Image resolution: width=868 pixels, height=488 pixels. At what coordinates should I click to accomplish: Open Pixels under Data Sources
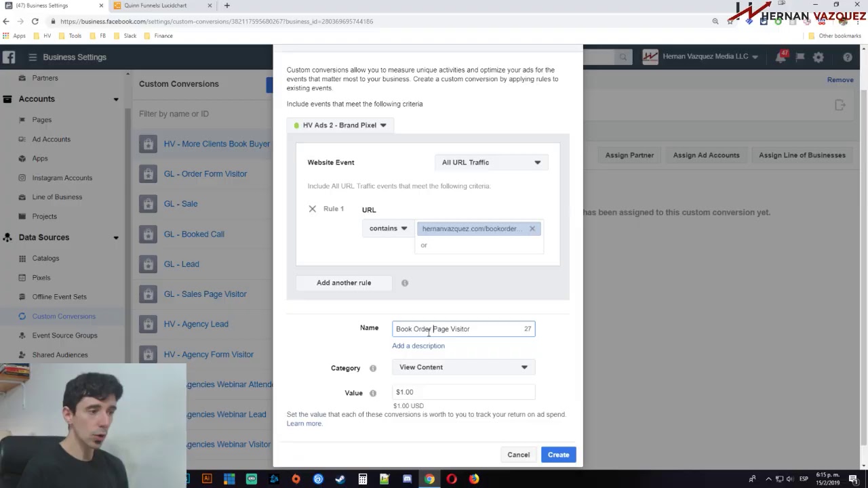[41, 277]
